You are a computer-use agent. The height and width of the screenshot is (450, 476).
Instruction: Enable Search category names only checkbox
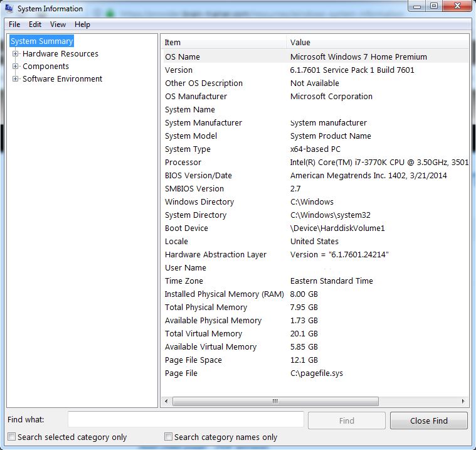(168, 437)
